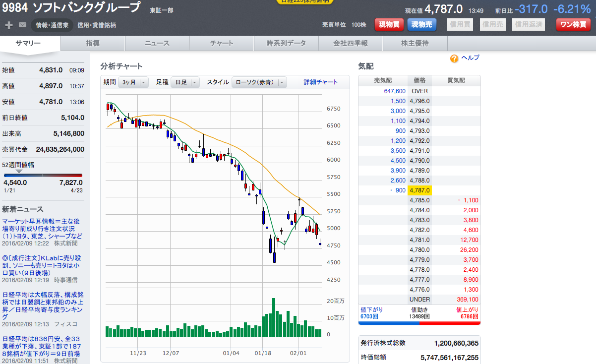Image resolution: width=596 pixels, height=364 pixels.
Task: Click the stock name ソフトバンクグループ
Action: [86, 7]
